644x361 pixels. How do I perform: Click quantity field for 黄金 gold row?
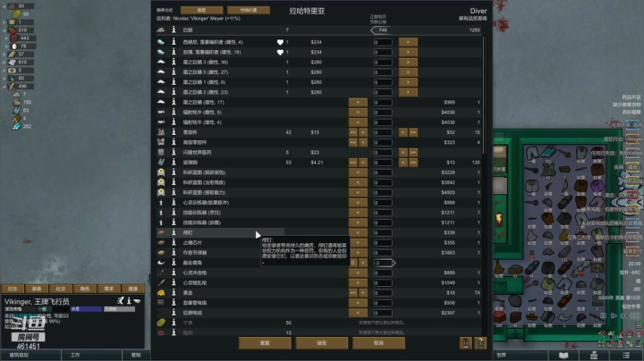pyautogui.click(x=383, y=292)
